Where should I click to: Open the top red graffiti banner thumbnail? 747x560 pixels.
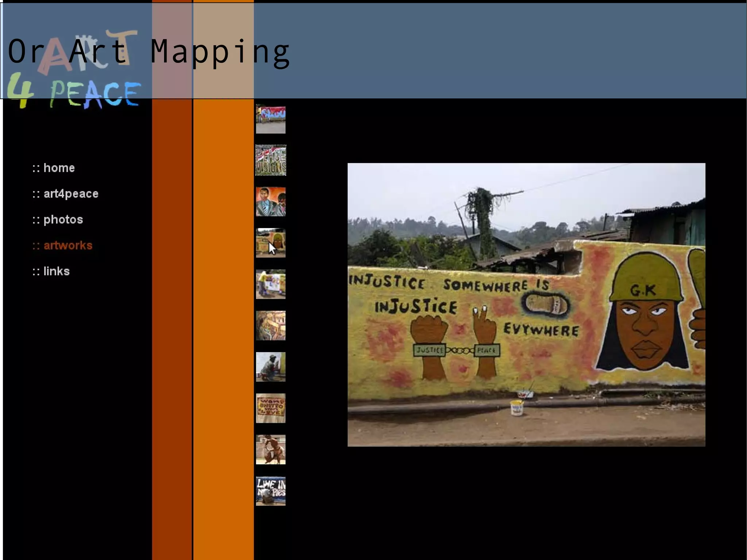(x=271, y=119)
